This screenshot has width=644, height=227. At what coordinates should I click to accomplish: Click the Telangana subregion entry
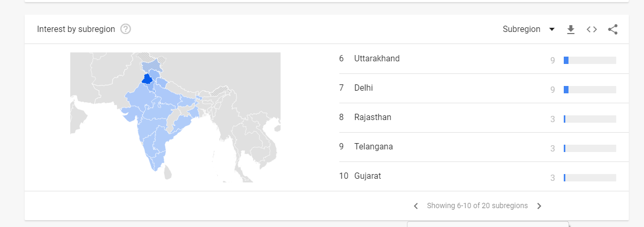pyautogui.click(x=373, y=147)
